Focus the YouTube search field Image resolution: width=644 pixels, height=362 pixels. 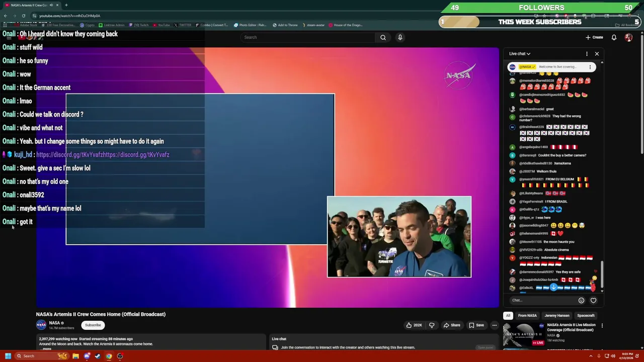click(x=307, y=37)
